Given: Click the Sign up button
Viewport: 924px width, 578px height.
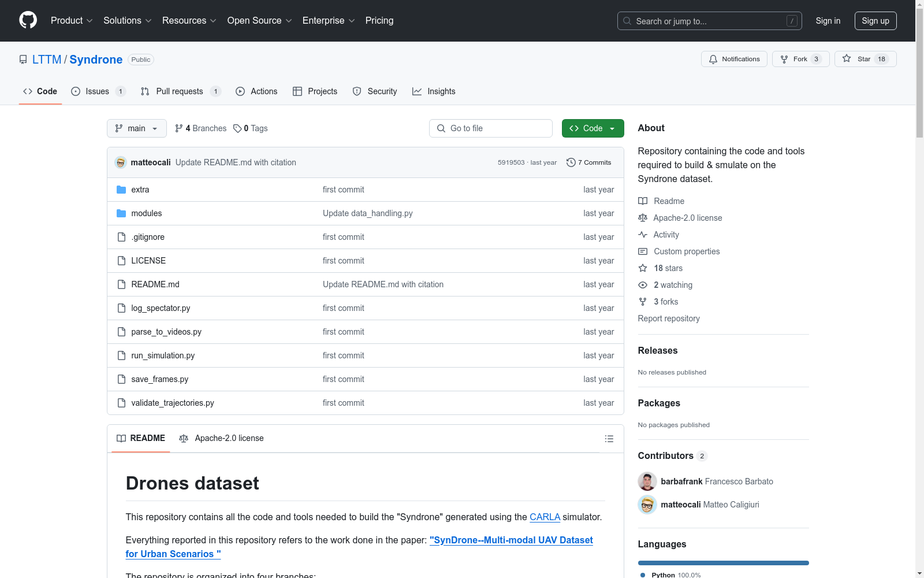Looking at the screenshot, I should [875, 21].
